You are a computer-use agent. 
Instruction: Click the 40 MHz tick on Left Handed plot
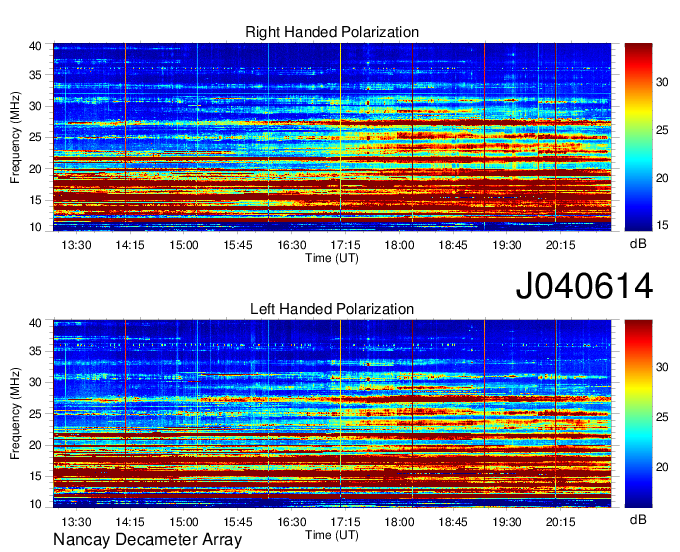coord(36,323)
